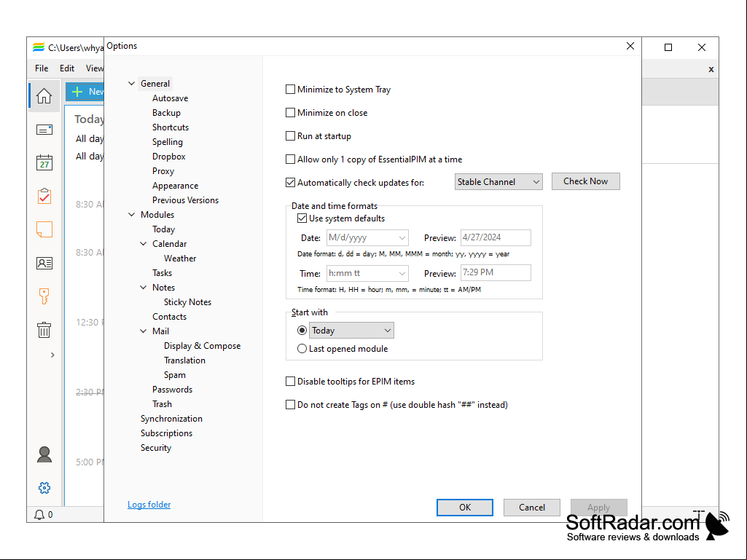Image resolution: width=747 pixels, height=560 pixels.
Task: Click the date Preview field 4/27/2024
Action: [x=496, y=237]
